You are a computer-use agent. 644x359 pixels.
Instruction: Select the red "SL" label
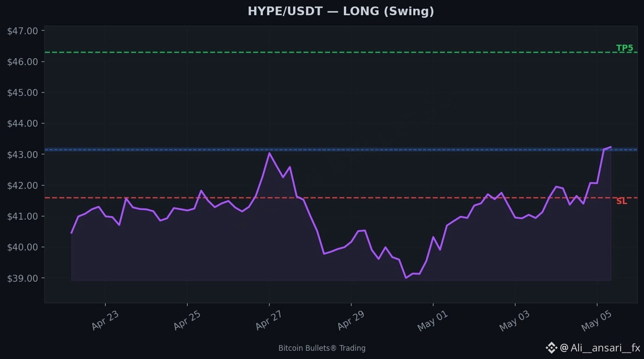(621, 201)
